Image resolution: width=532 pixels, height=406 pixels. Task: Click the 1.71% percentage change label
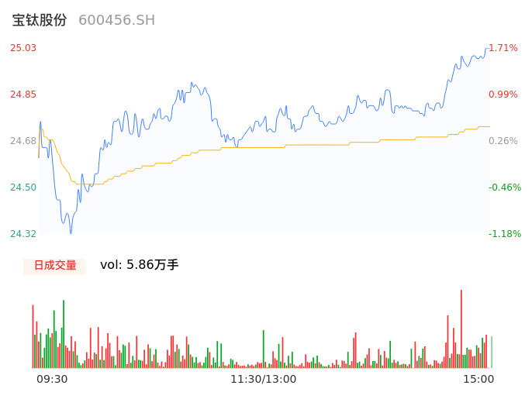point(503,48)
